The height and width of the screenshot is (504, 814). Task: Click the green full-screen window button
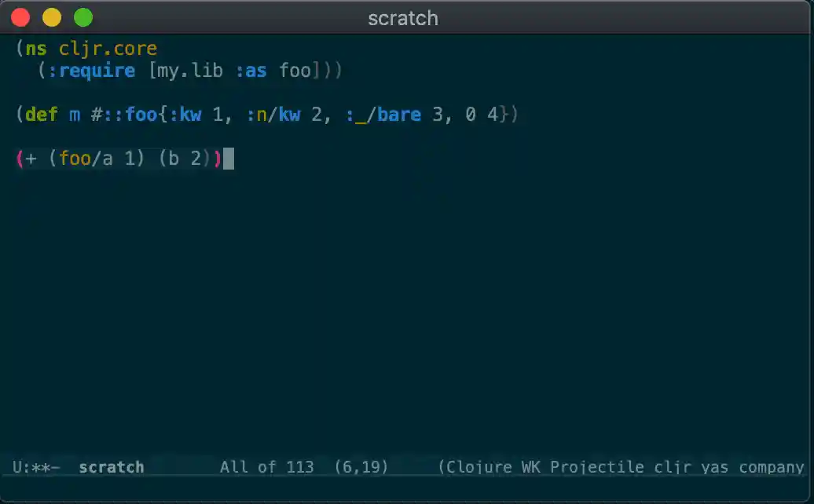[83, 17]
